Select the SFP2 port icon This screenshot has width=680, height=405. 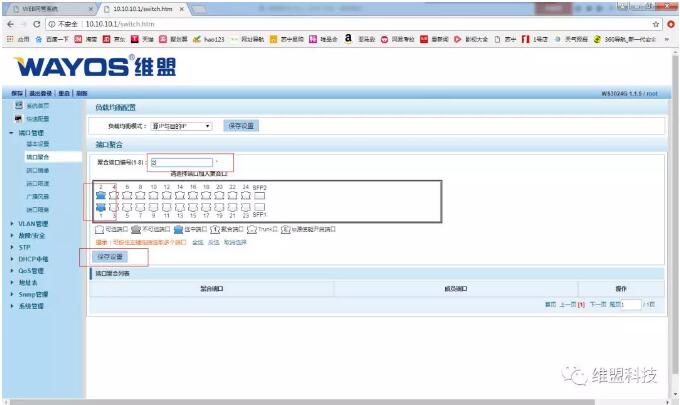[259, 195]
